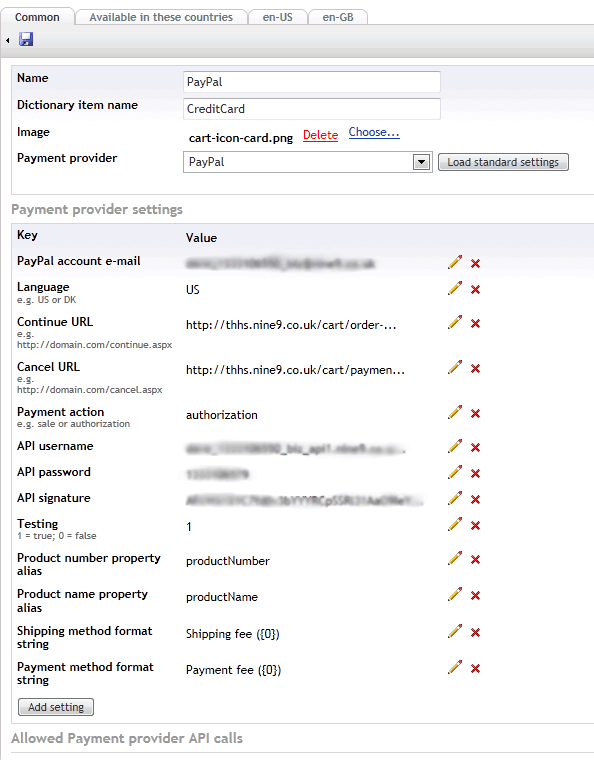
Task: Edit the API username setting
Action: [454, 446]
